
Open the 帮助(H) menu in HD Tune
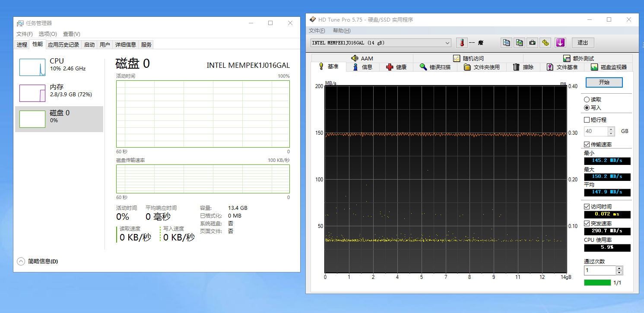pos(341,31)
